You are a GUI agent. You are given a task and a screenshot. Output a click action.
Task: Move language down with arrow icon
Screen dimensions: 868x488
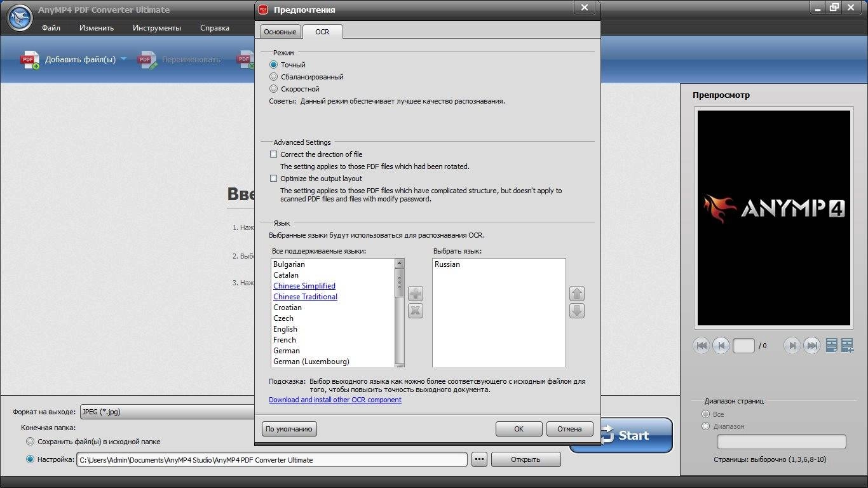point(577,311)
